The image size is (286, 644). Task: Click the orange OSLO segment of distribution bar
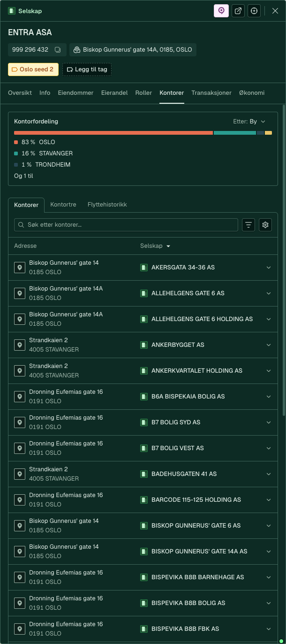point(113,133)
